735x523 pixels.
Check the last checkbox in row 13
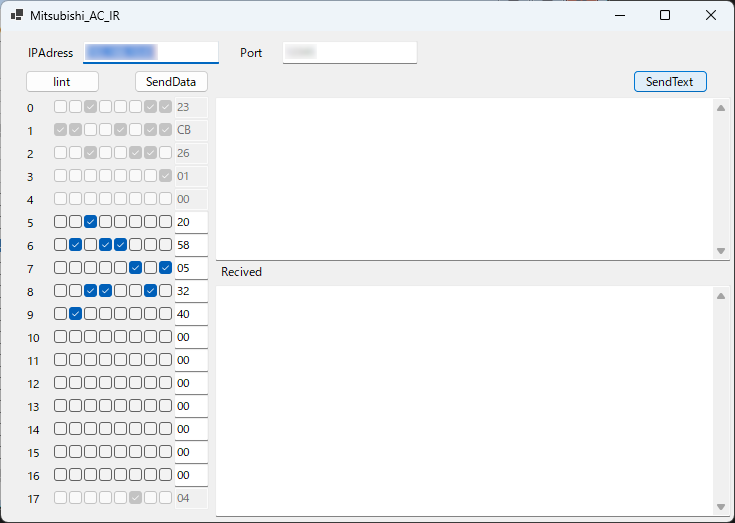click(165, 405)
